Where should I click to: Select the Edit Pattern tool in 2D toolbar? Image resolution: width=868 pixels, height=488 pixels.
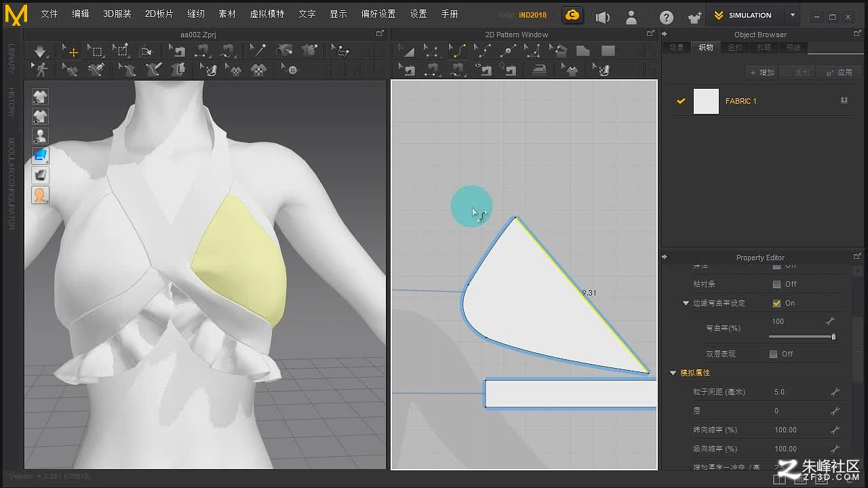[431, 51]
